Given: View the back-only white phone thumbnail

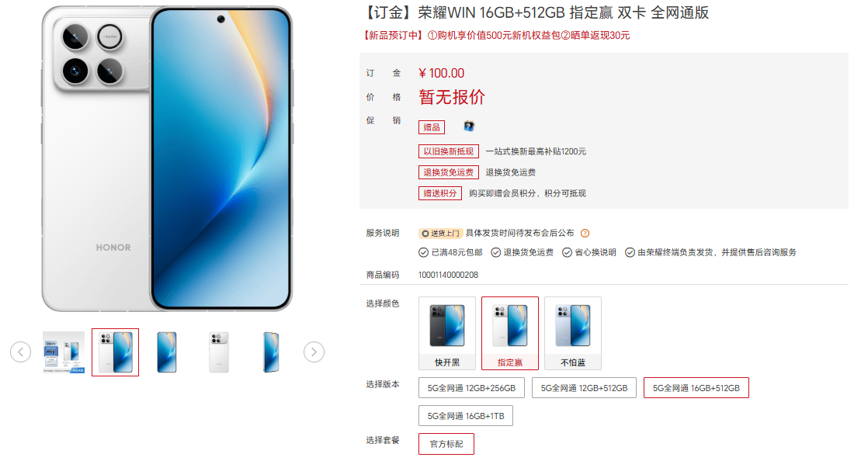Looking at the screenshot, I should pos(219,352).
